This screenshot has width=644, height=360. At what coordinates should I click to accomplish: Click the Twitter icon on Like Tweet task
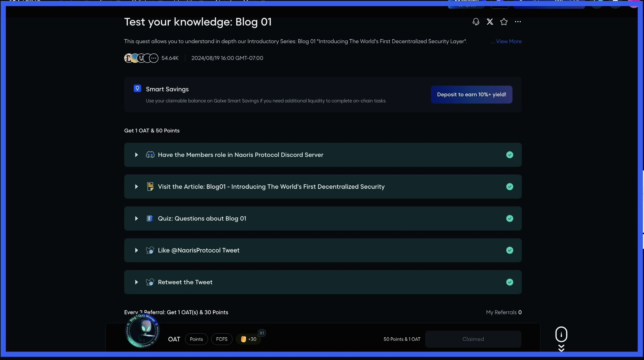(x=150, y=250)
